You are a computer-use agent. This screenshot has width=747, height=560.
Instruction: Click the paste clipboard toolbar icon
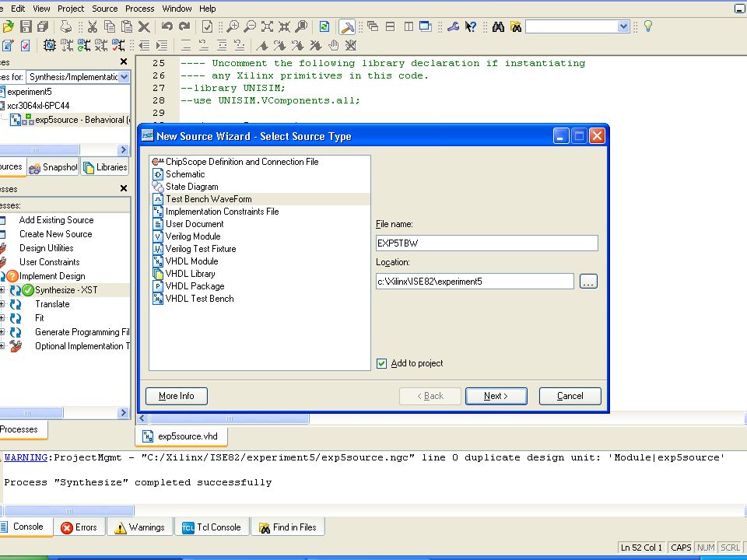click(x=126, y=26)
